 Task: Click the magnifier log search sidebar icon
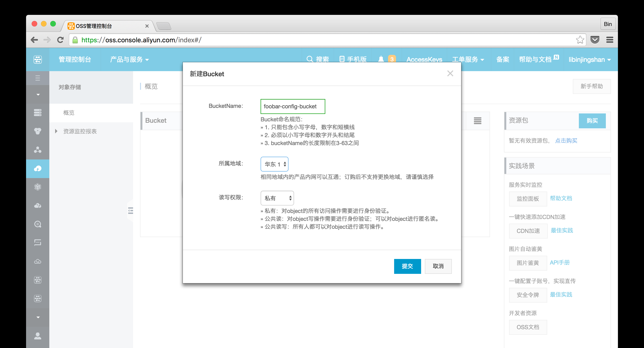pyautogui.click(x=38, y=224)
